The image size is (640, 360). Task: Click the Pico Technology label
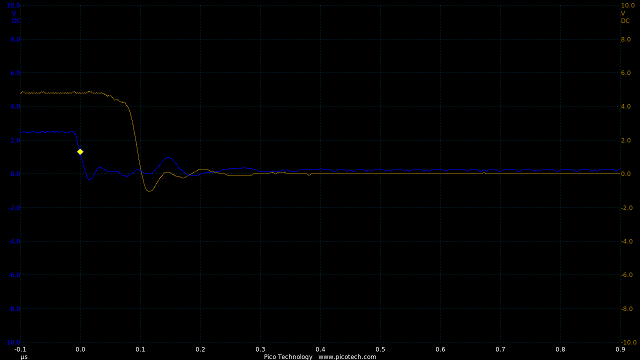point(288,357)
